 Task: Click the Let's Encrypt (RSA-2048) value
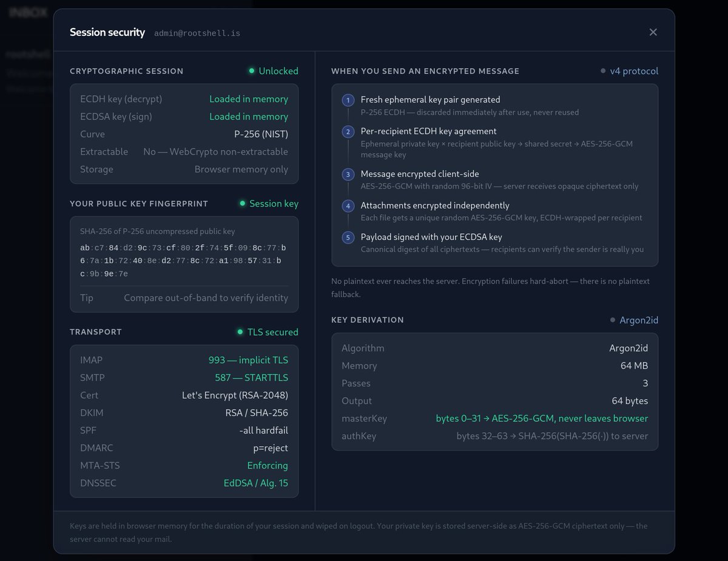point(235,395)
